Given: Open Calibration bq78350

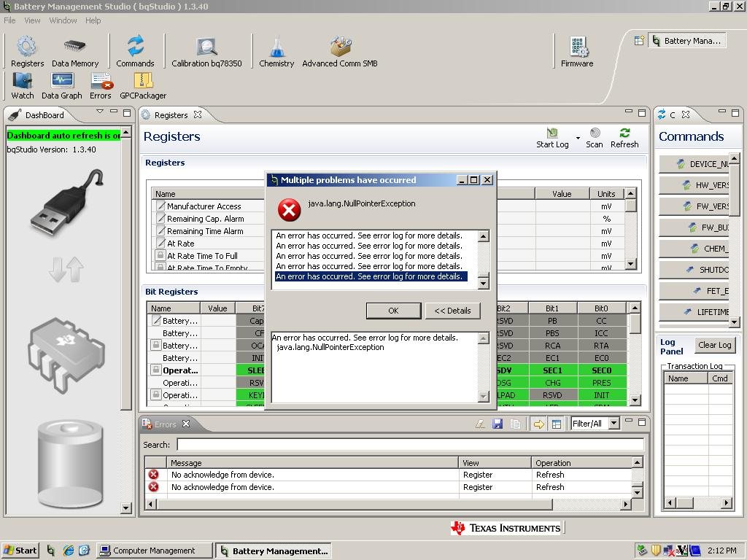Looking at the screenshot, I should 206,52.
